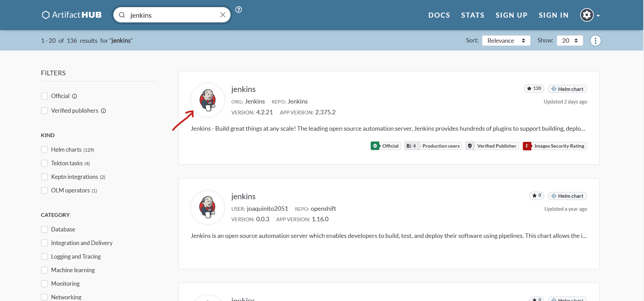Select Integration and Delivery category
Viewport: 644px width, 301px height.
(44, 243)
